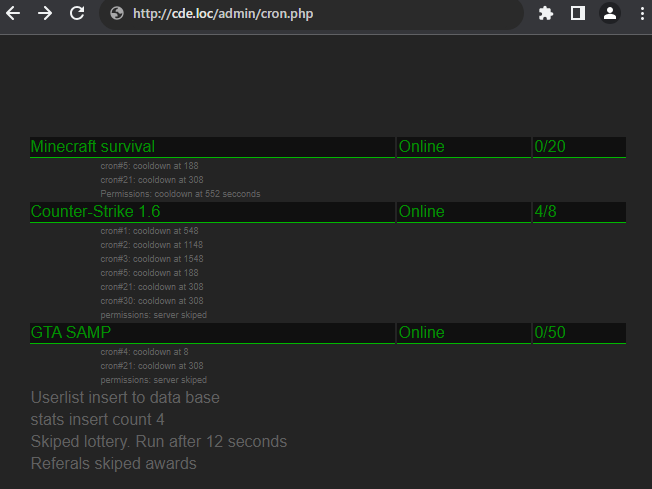Open the Extensions puzzle icon
This screenshot has width=652, height=489.
546,14
